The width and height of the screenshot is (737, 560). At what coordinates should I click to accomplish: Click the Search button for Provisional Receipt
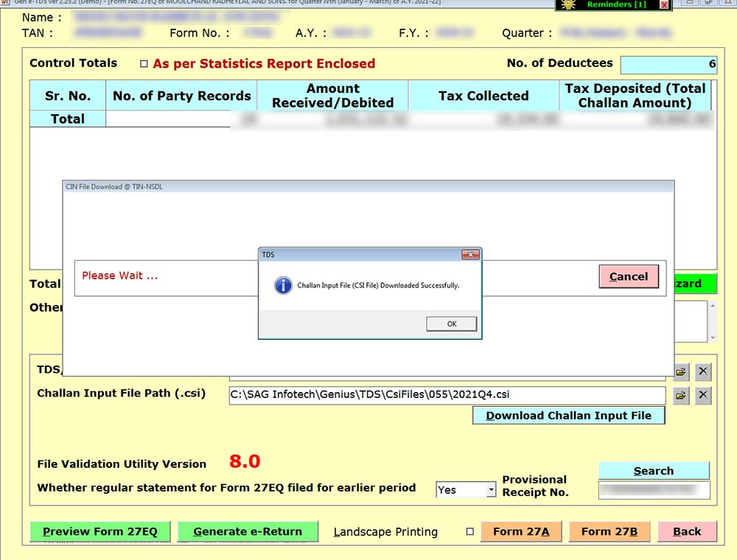point(653,471)
